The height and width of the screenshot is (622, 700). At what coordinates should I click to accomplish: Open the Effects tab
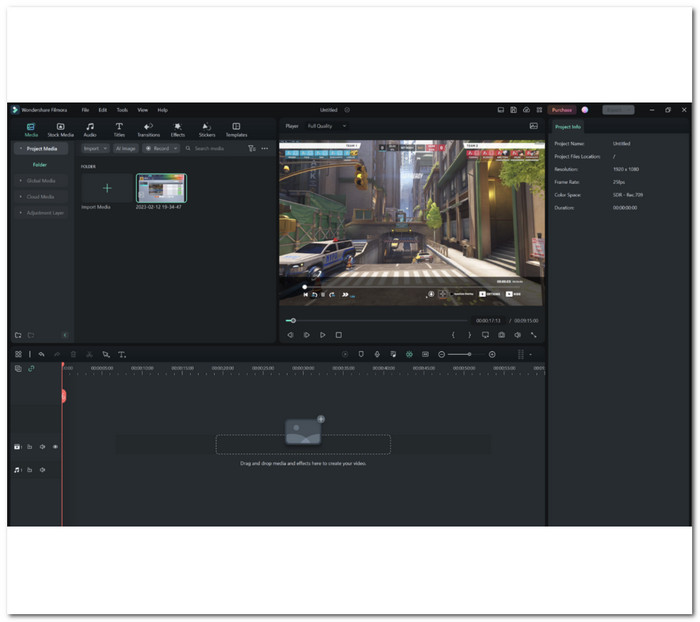177,130
